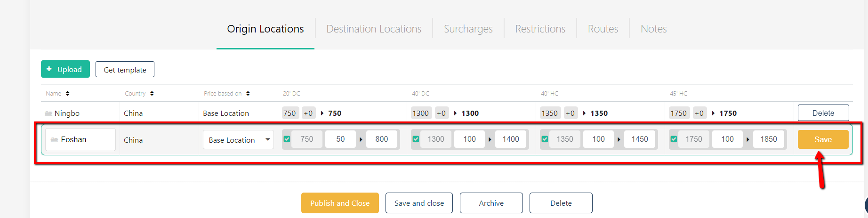Save the Foshan row

[823, 139]
